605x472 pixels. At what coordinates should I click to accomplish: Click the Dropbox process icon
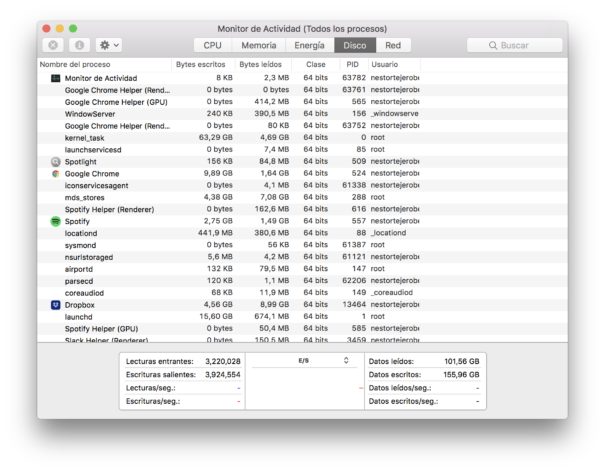coord(55,305)
